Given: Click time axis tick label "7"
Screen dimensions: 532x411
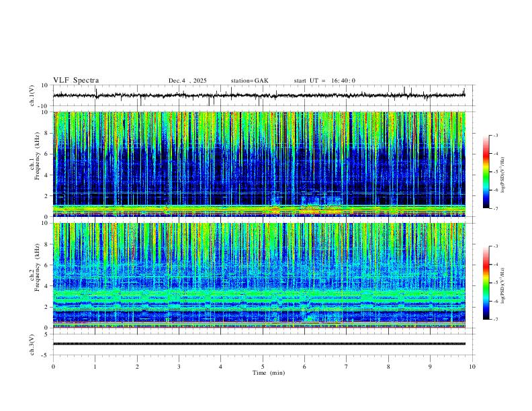Looking at the screenshot, I should click(347, 367).
